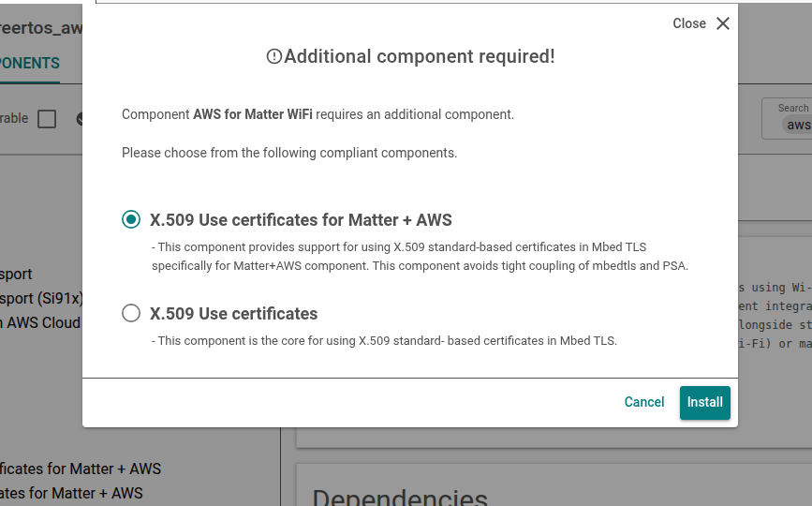Toggle the configurable checkbox behind the dialog
Screen dimensions: 812x506
coord(47,119)
